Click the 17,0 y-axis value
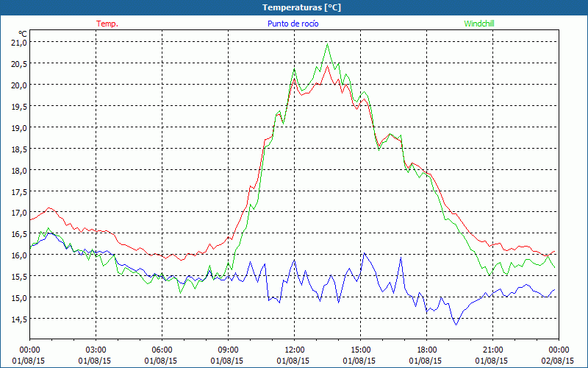The width and height of the screenshot is (588, 368). [x=19, y=213]
